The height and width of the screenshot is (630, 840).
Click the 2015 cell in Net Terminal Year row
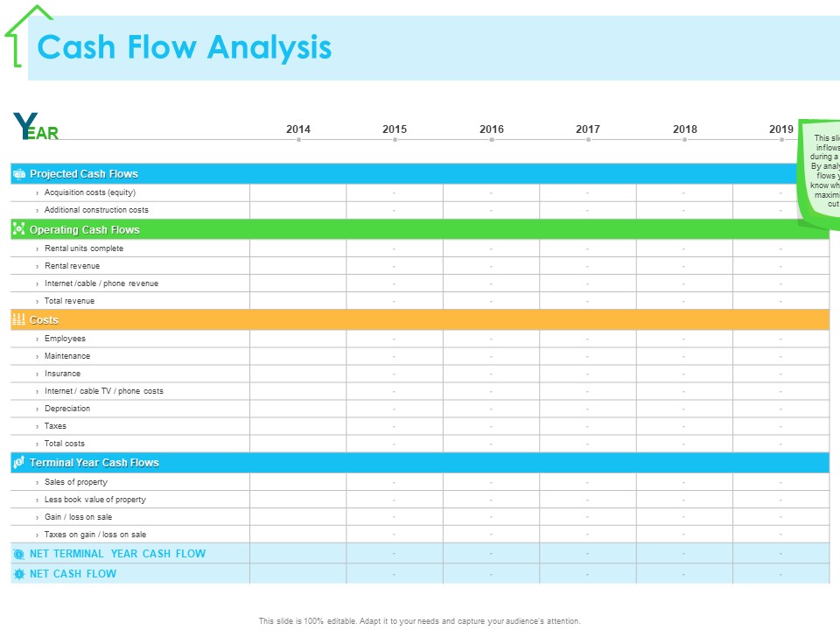pos(395,553)
